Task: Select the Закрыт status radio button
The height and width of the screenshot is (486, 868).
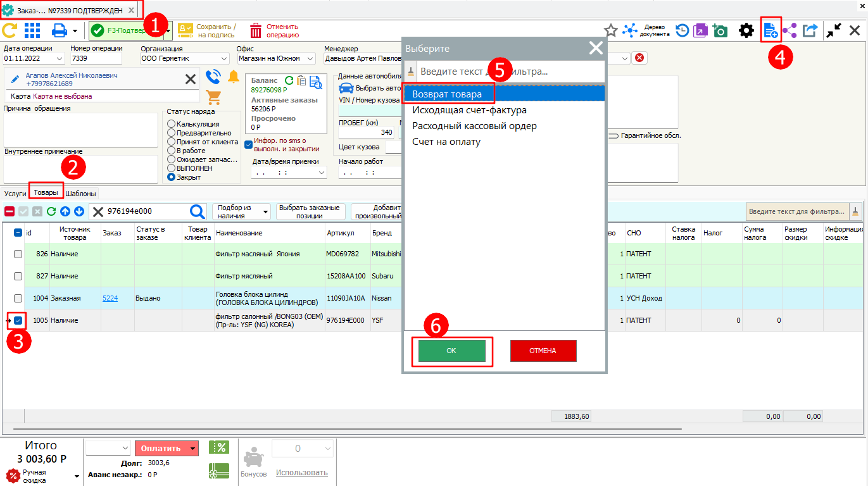Action: (x=171, y=177)
